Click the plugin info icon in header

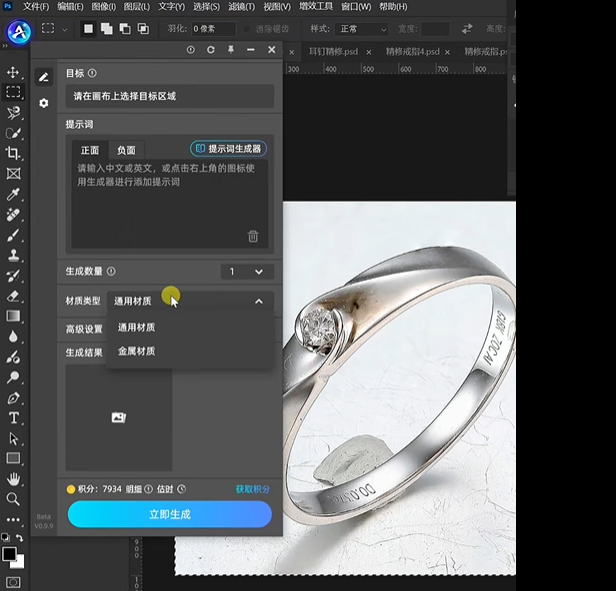tap(191, 50)
